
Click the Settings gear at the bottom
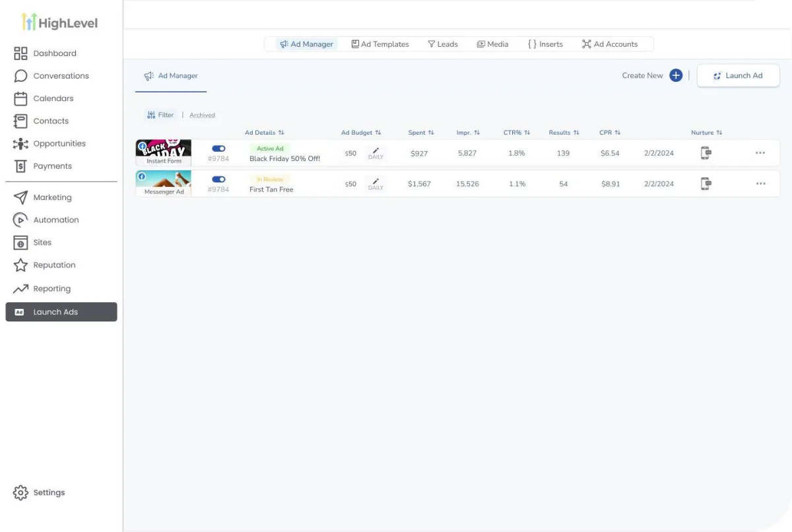tap(22, 492)
